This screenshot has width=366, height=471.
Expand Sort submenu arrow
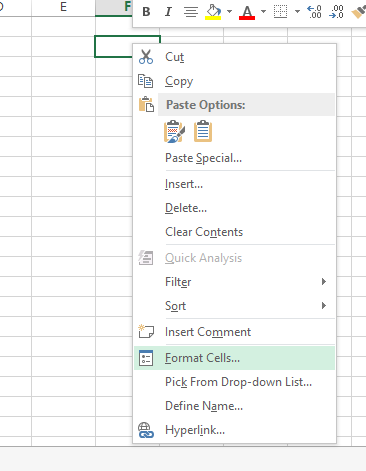click(324, 306)
